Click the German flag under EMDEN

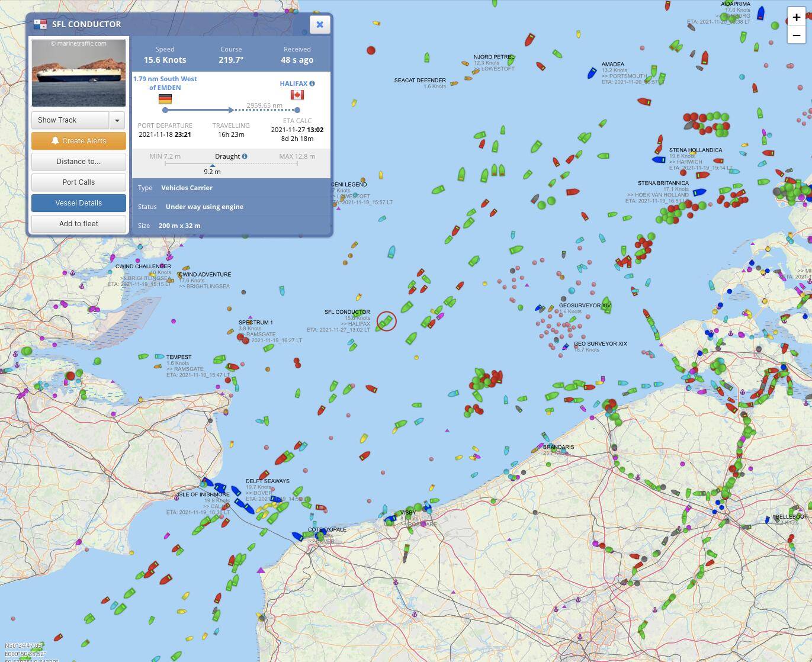(x=165, y=99)
